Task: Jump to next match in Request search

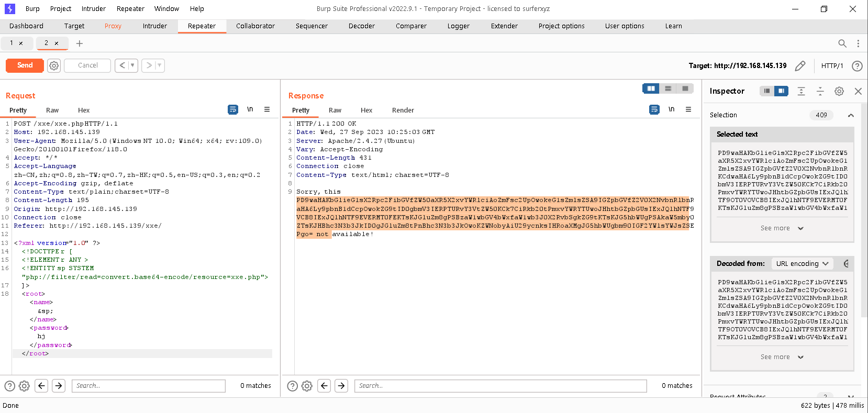Action: click(x=59, y=386)
